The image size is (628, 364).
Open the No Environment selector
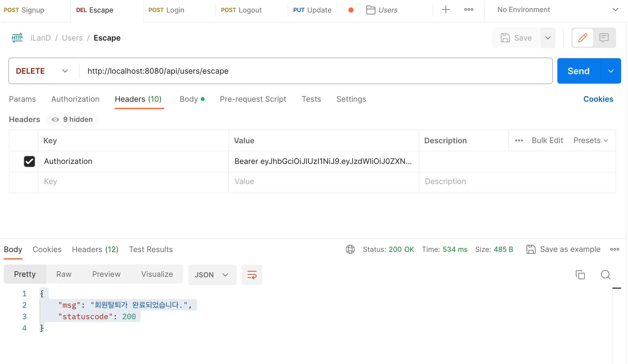pyautogui.click(x=557, y=10)
